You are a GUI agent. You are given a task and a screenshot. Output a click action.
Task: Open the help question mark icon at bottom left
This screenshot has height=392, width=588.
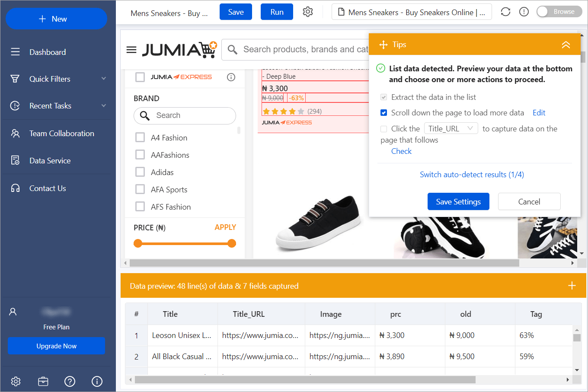coord(70,382)
